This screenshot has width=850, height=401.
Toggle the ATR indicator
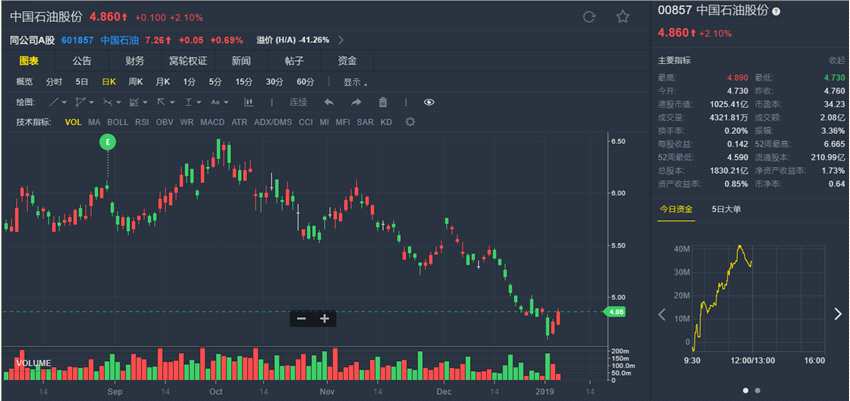coord(239,122)
